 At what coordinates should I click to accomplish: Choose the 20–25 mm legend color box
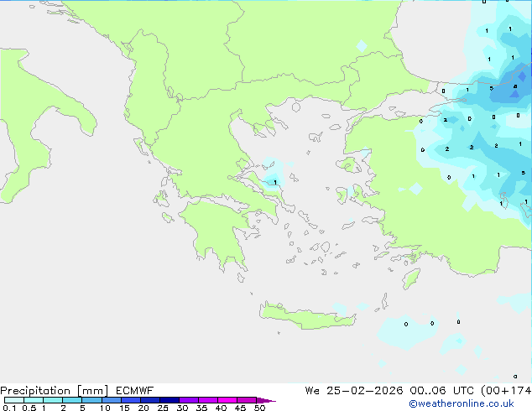(x=150, y=400)
